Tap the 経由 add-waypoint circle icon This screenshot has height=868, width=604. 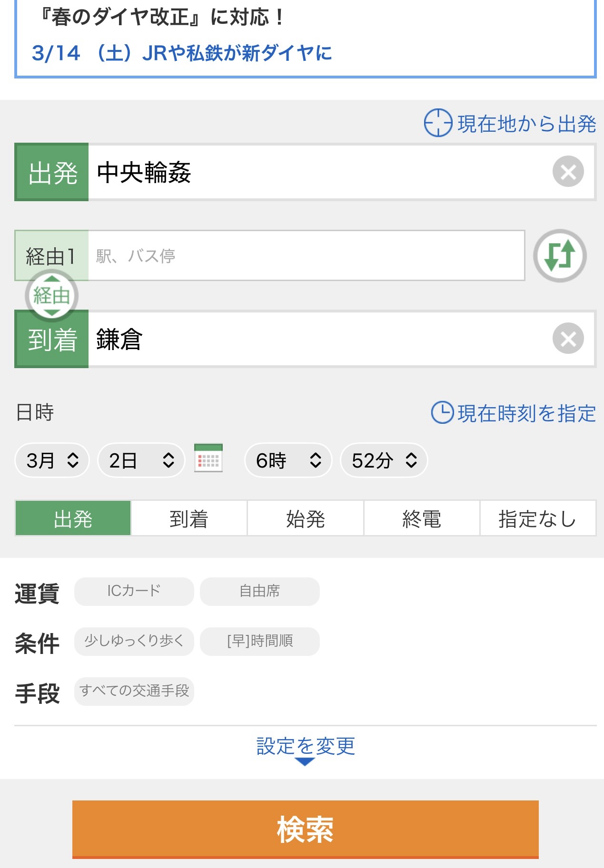(x=51, y=296)
